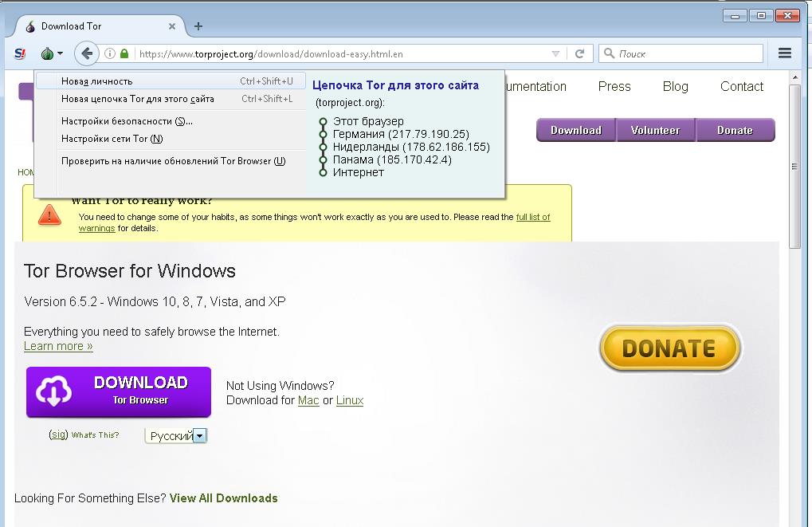The image size is (812, 527).
Task: Reload the page with the refresh icon
Action: 579,53
